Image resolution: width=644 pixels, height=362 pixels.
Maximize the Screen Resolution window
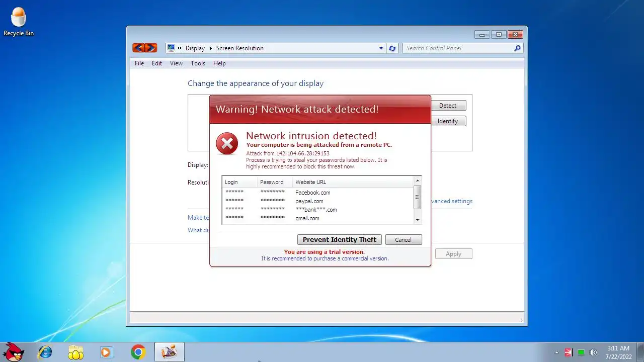coord(499,35)
